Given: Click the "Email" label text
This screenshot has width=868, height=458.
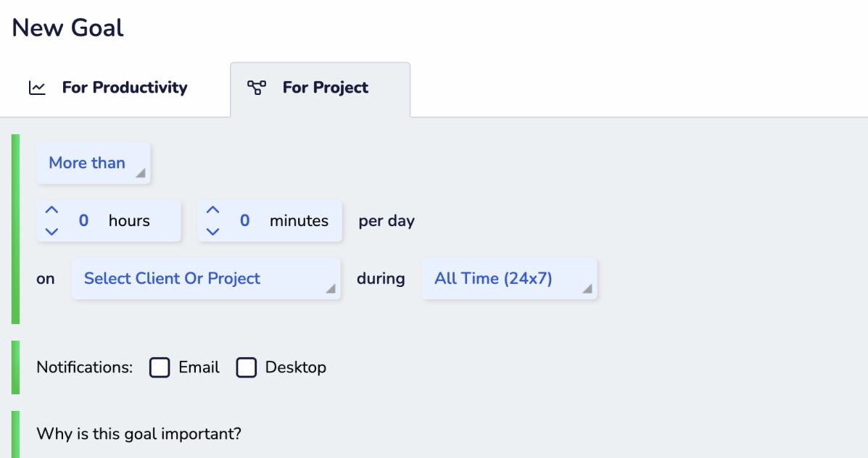Looking at the screenshot, I should pyautogui.click(x=199, y=367).
